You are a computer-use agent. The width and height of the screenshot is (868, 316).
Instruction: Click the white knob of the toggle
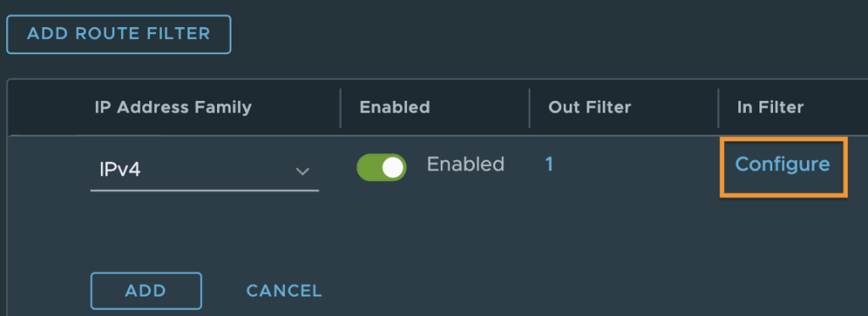(x=393, y=167)
